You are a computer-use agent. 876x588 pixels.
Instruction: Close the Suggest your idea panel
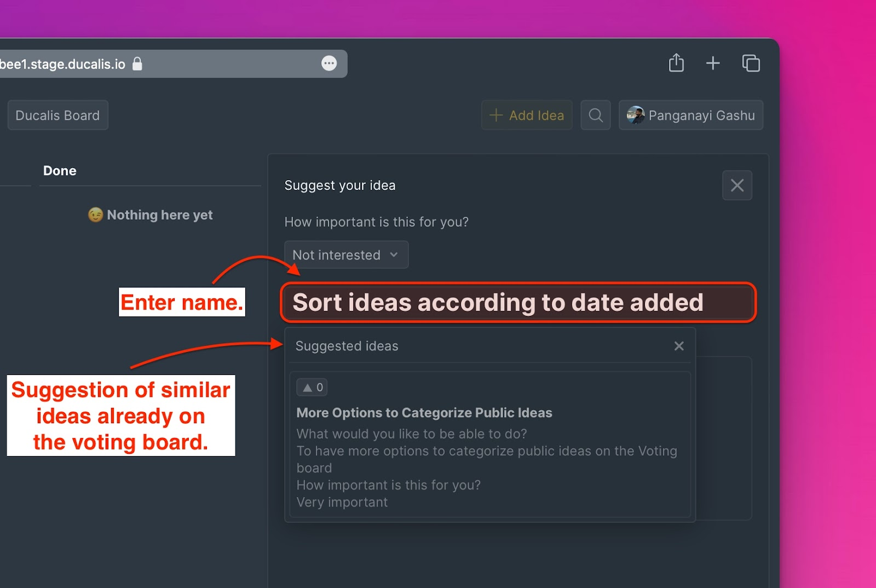pos(737,185)
